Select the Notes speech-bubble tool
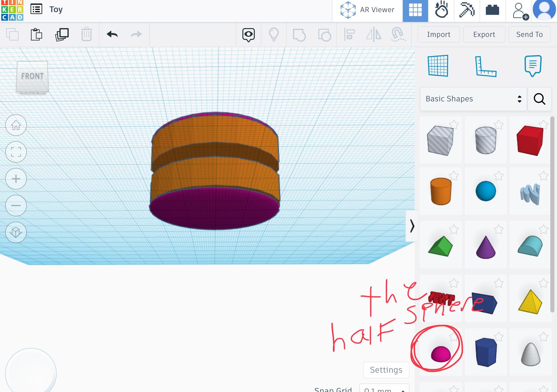This screenshot has height=392, width=557. [533, 66]
